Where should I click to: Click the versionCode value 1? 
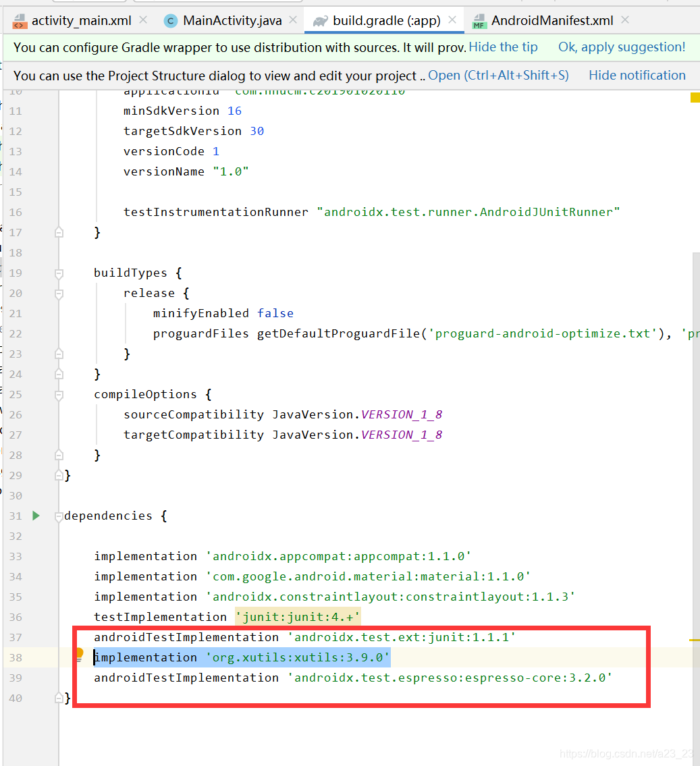coord(216,151)
